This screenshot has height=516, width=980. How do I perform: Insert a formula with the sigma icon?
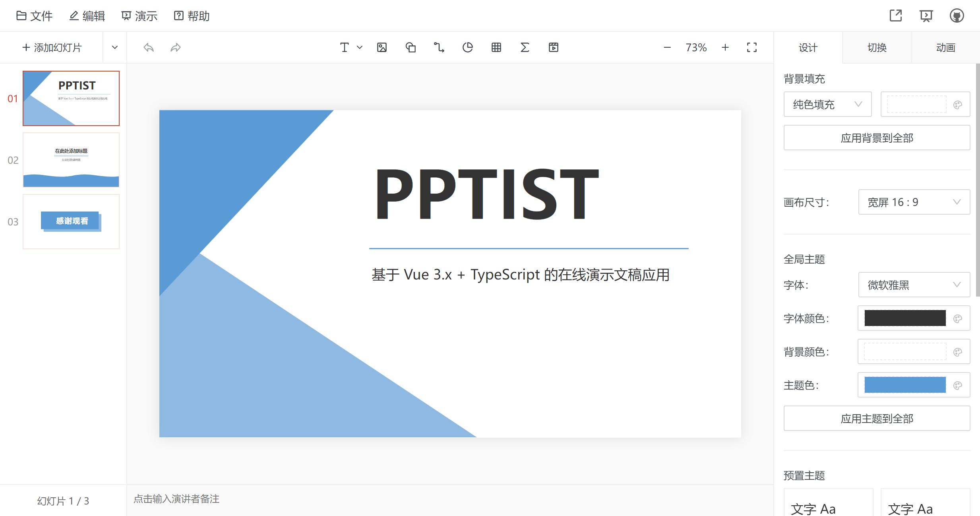click(525, 47)
